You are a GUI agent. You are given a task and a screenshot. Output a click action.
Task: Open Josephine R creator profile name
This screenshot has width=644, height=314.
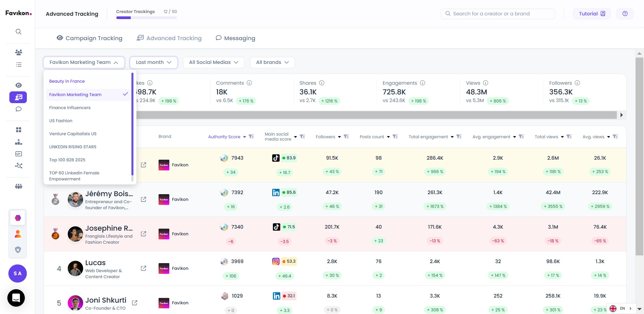(109, 228)
